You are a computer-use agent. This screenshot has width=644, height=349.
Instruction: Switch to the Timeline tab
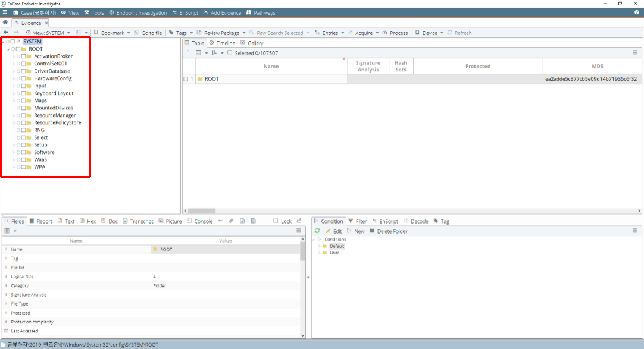click(x=222, y=43)
